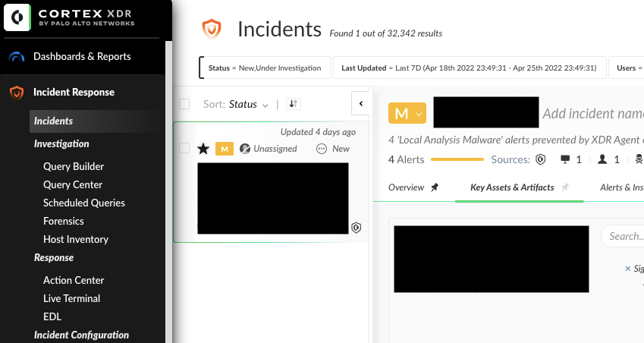Click the Dashboards & Reports gauge icon

(17, 57)
